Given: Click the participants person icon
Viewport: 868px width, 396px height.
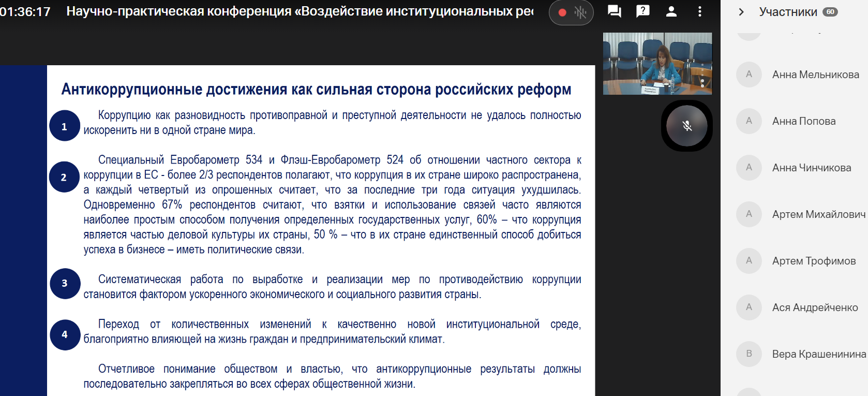Looking at the screenshot, I should (x=671, y=11).
